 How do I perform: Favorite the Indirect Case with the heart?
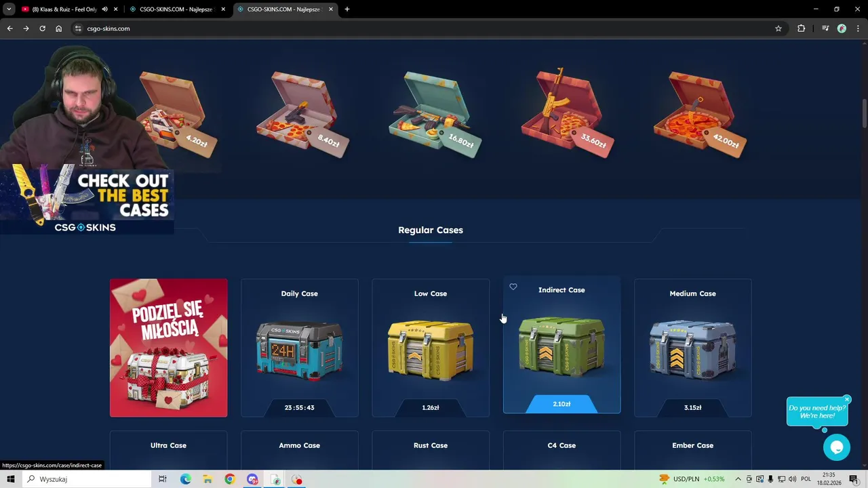click(x=513, y=287)
